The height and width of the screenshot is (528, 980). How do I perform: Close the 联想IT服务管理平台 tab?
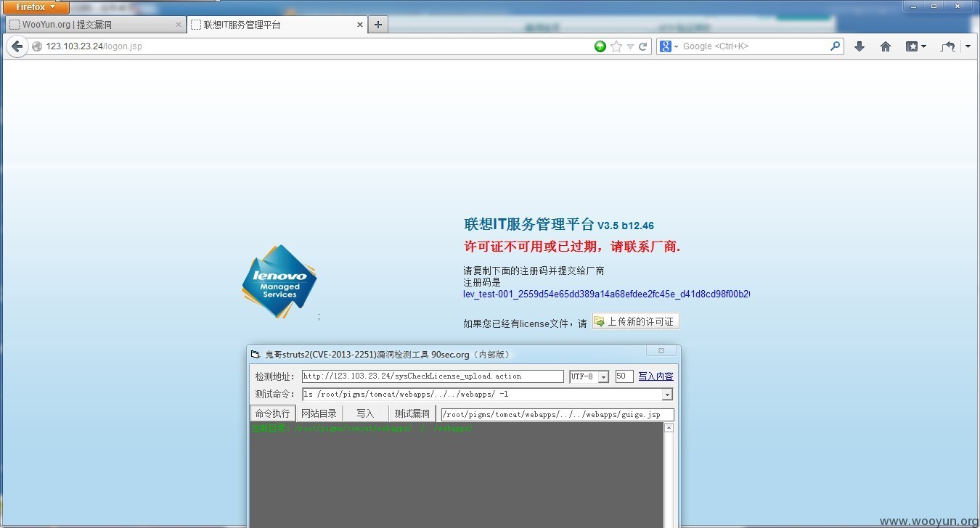[x=360, y=25]
